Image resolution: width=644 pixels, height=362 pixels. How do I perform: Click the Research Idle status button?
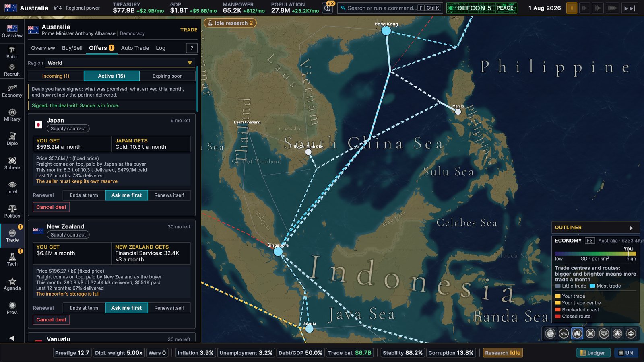click(503, 353)
